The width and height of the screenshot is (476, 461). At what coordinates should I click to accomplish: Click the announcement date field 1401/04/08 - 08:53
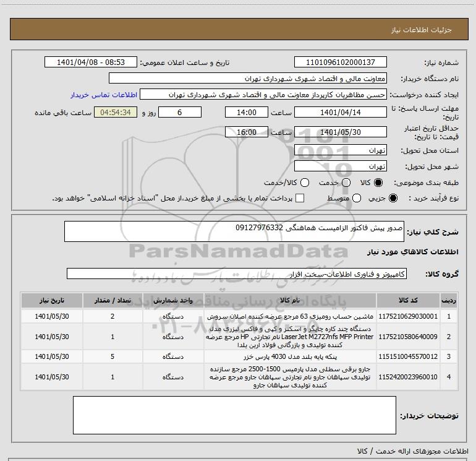pos(91,62)
